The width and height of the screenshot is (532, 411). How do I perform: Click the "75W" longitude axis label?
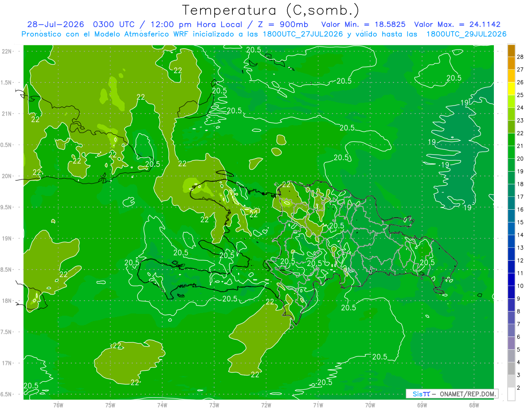[110, 405]
